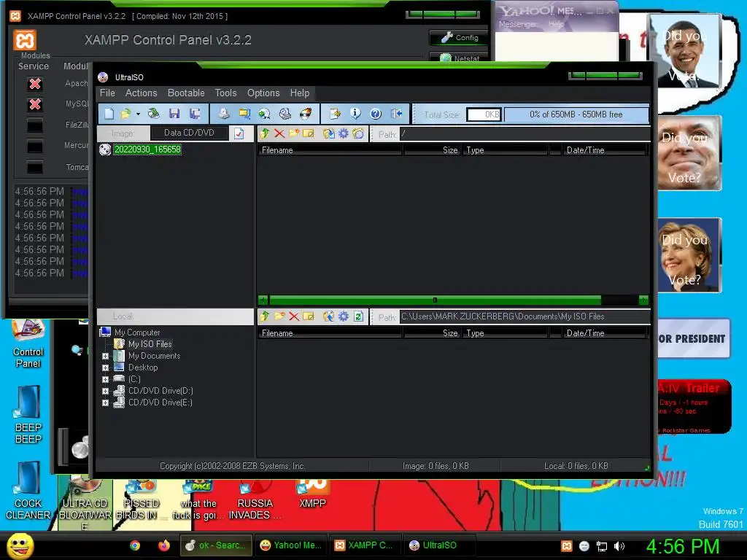Click the Convert image folder icon
747x560 pixels.
click(x=244, y=114)
